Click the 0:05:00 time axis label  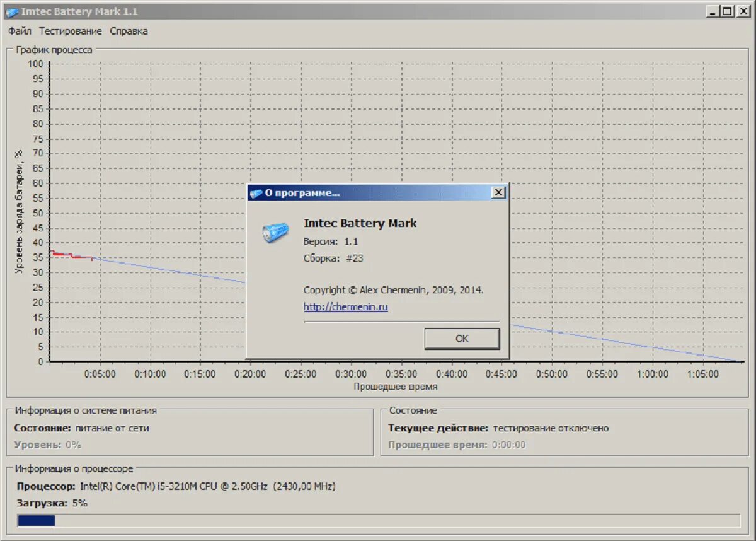tap(100, 374)
